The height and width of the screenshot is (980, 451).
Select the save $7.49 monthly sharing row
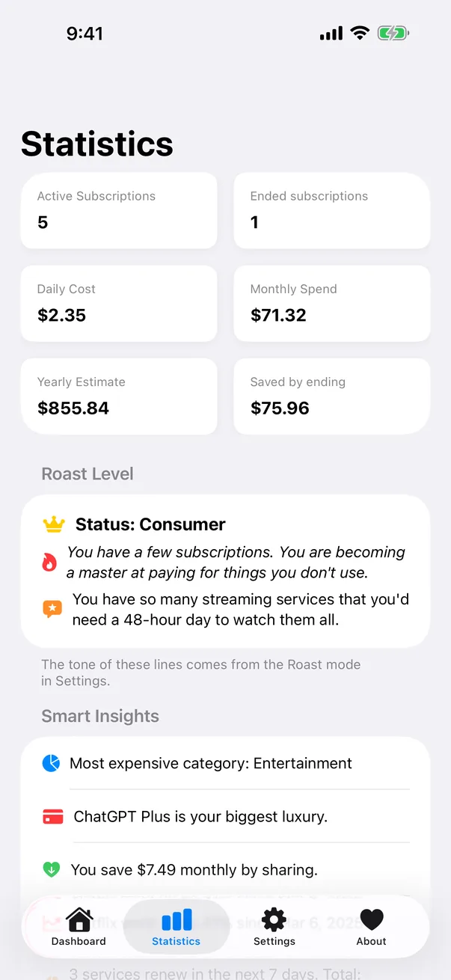tap(225, 869)
